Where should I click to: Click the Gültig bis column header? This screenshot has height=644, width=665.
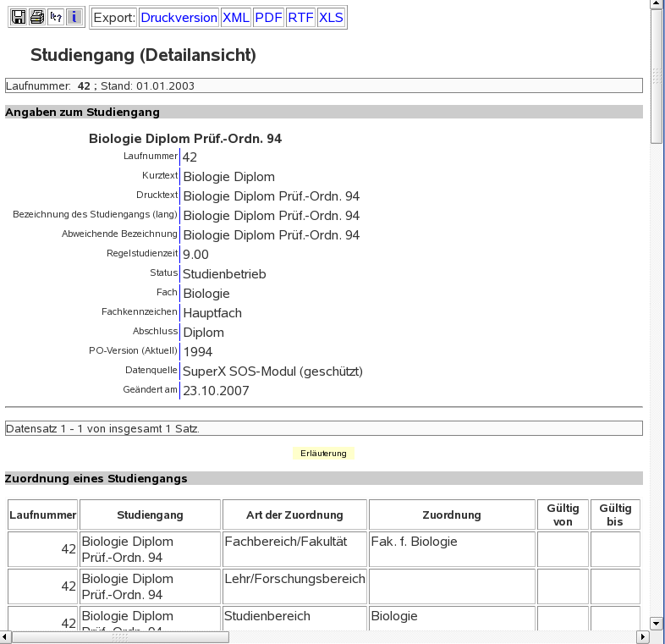pyautogui.click(x=615, y=515)
